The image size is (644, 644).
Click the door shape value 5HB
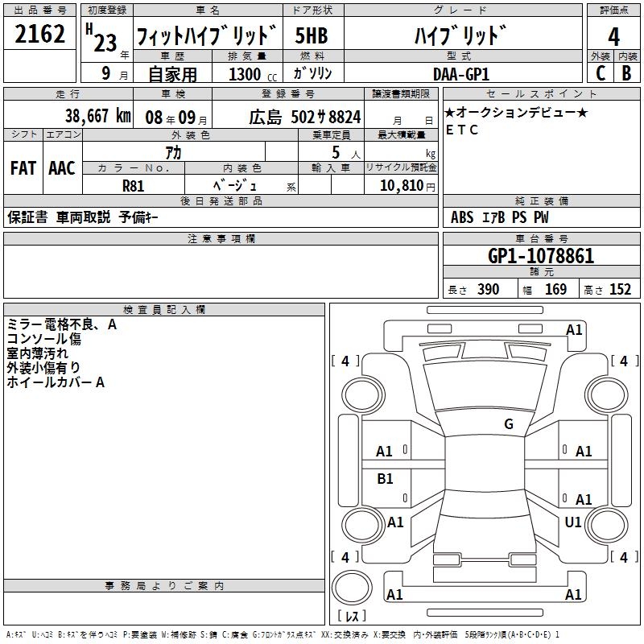point(312,35)
